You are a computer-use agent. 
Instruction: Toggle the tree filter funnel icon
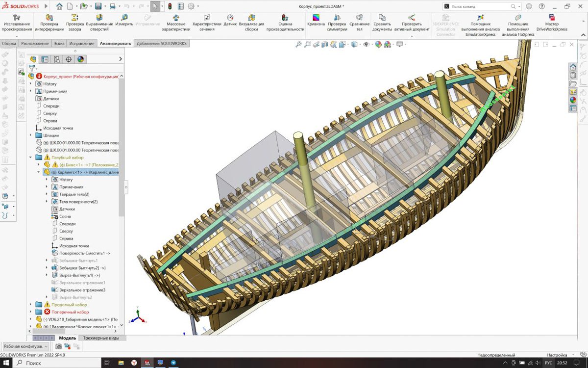click(32, 68)
